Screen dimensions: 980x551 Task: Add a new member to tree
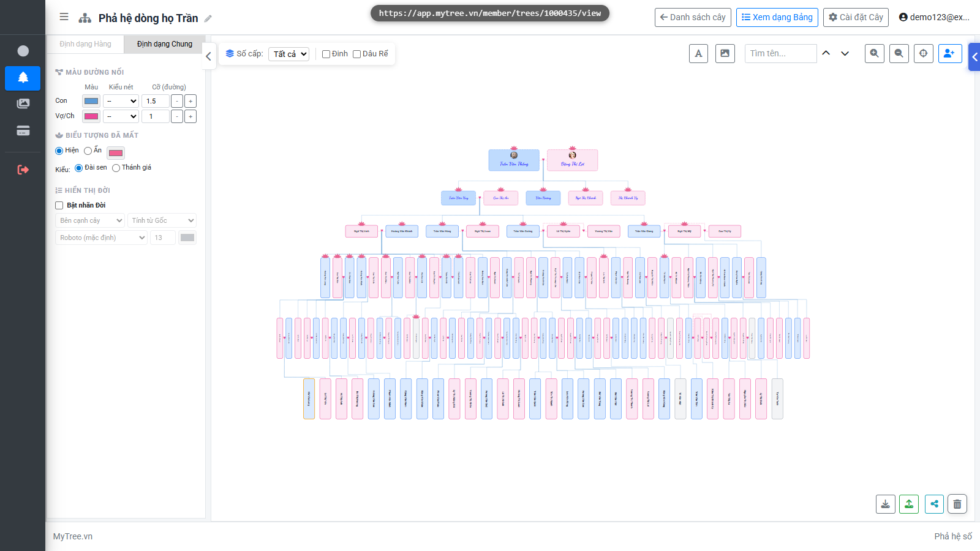[x=950, y=53]
